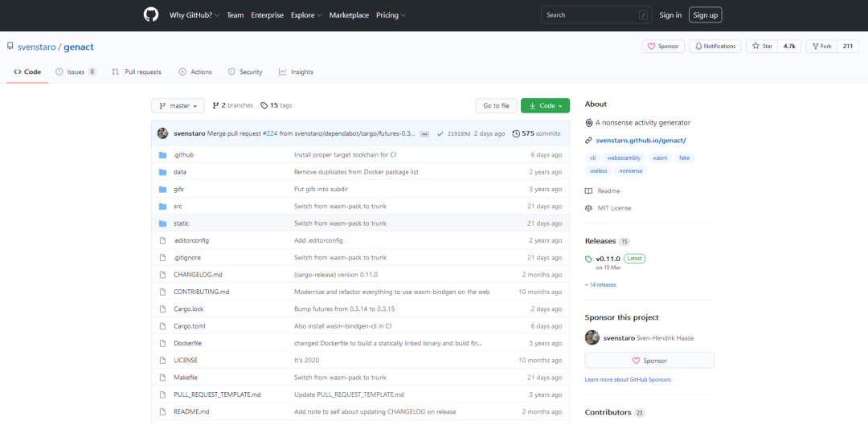The height and width of the screenshot is (425, 868).
Task: Expand the Pricing menu
Action: [391, 15]
